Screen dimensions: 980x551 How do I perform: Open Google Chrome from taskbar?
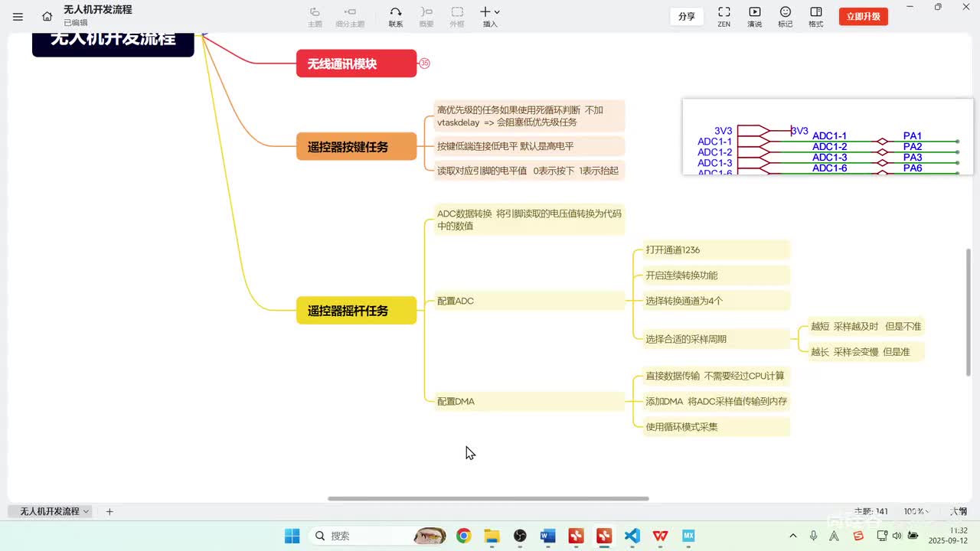pos(463,536)
